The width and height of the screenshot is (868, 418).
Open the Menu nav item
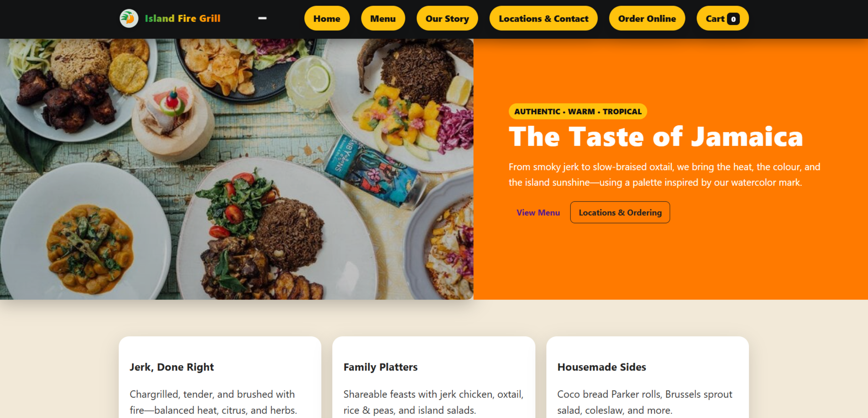[383, 18]
